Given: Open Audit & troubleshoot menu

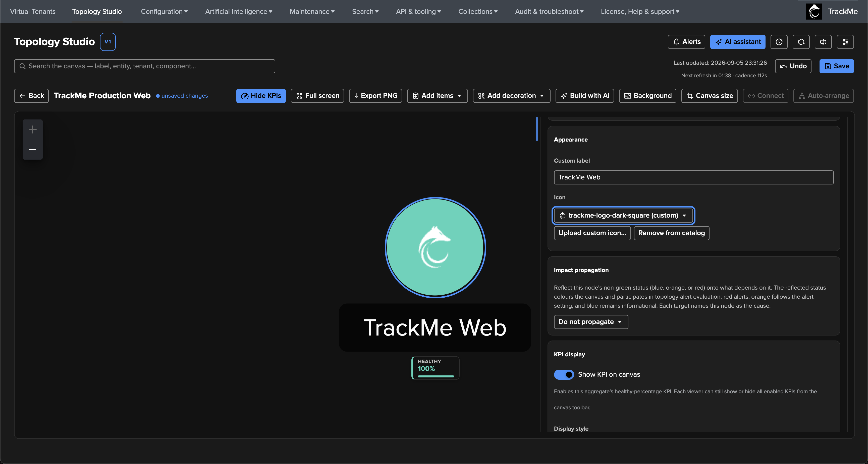Looking at the screenshot, I should tap(549, 12).
